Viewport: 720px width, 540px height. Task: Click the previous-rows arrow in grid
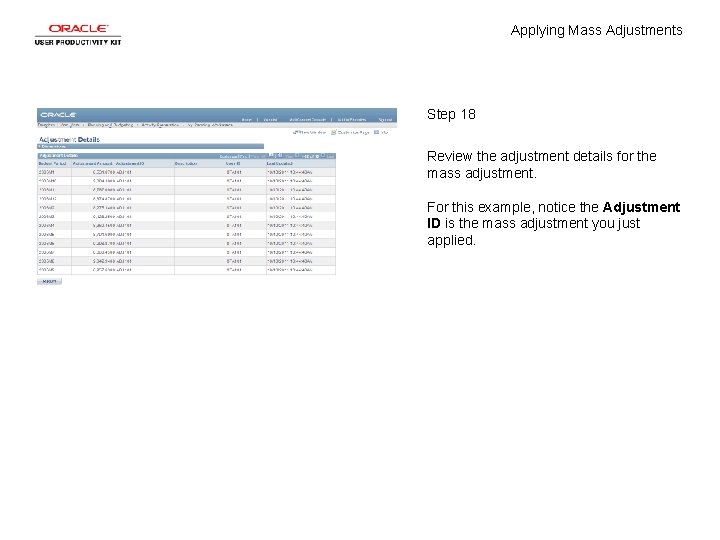click(x=297, y=155)
